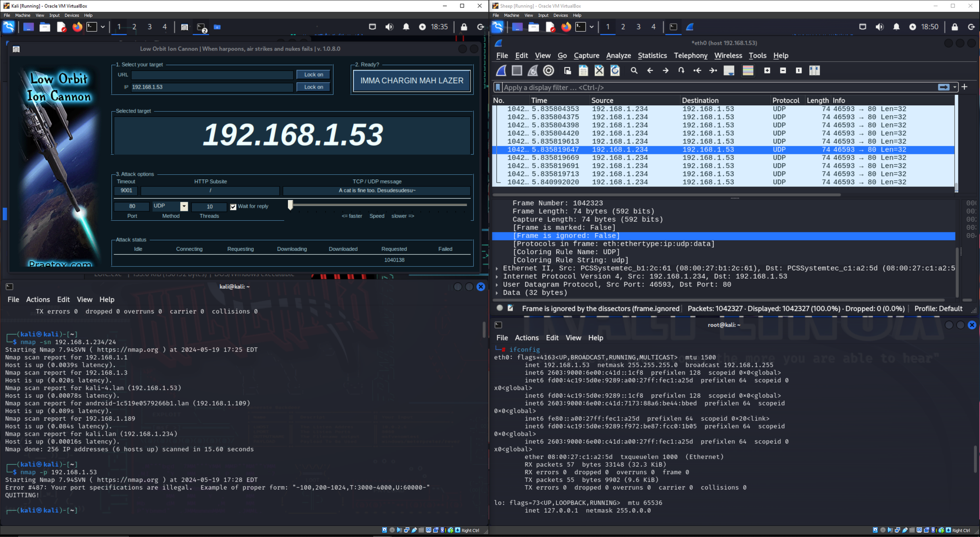Screen dimensions: 980x537
Task: Click the close capture file icon
Action: pos(599,71)
